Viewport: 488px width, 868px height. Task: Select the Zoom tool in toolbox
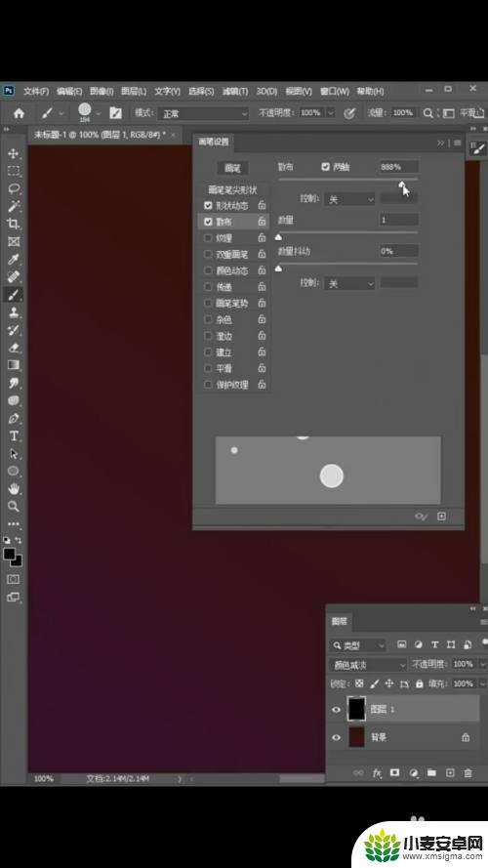pyautogui.click(x=14, y=506)
